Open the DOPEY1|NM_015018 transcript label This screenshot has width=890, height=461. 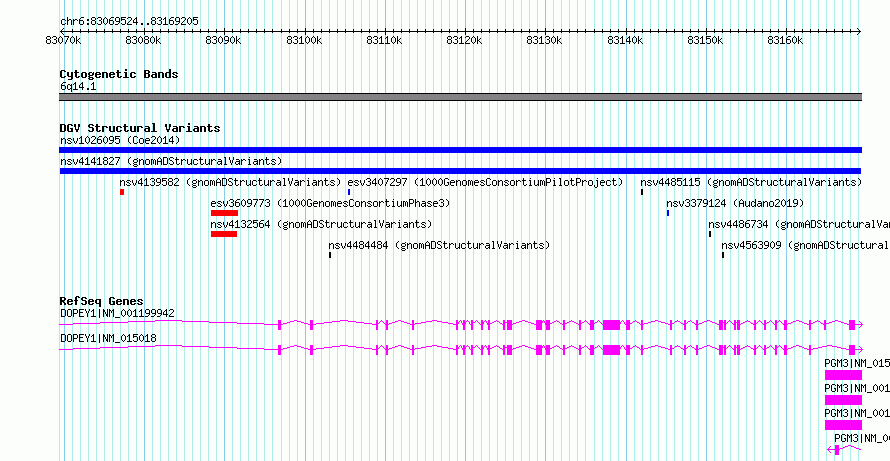pos(108,338)
